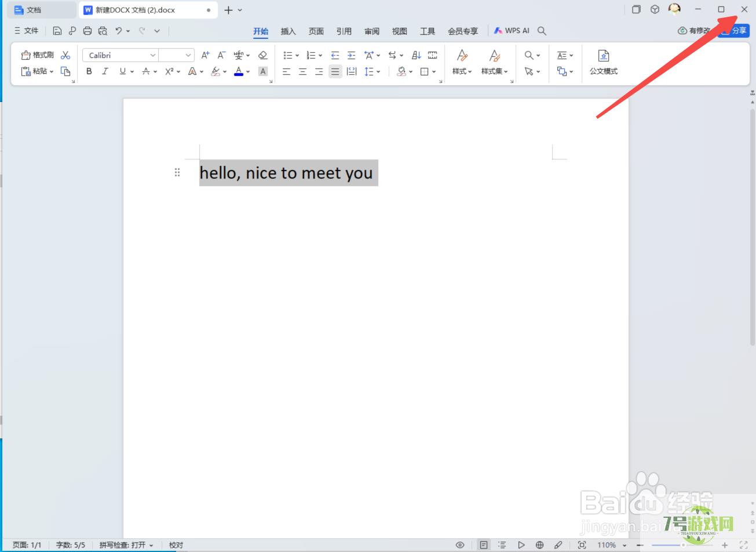Click the Print icon
The width and height of the screenshot is (756, 552).
point(87,31)
